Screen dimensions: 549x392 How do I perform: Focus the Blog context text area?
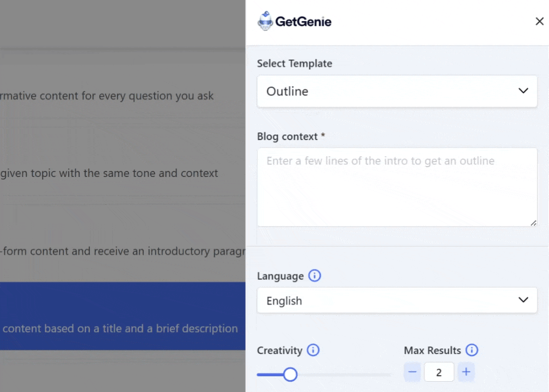click(x=396, y=187)
